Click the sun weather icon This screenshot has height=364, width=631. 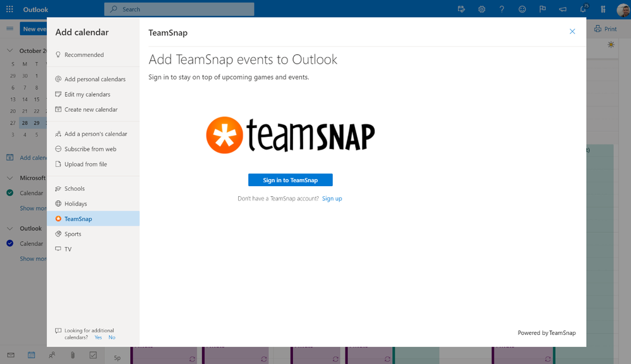tap(611, 45)
